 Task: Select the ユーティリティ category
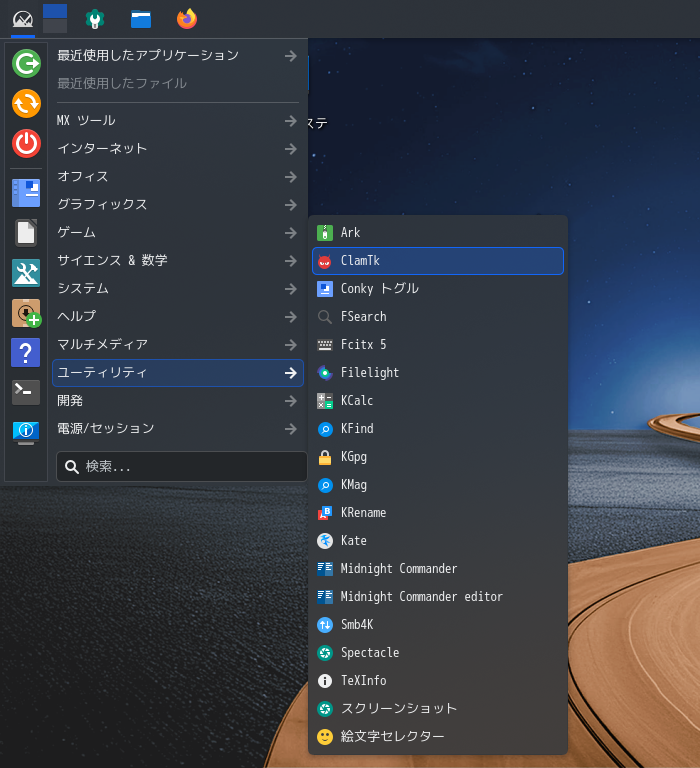point(178,373)
